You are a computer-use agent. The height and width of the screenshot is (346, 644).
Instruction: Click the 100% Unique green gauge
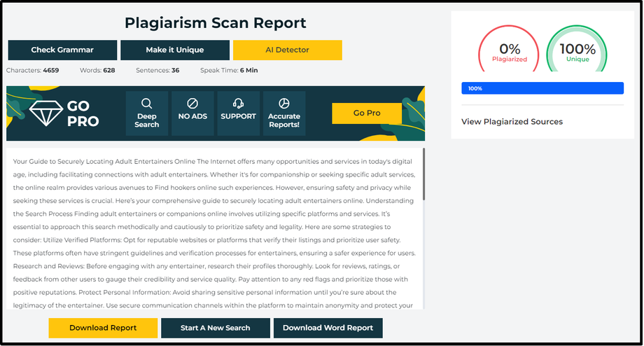coord(577,53)
